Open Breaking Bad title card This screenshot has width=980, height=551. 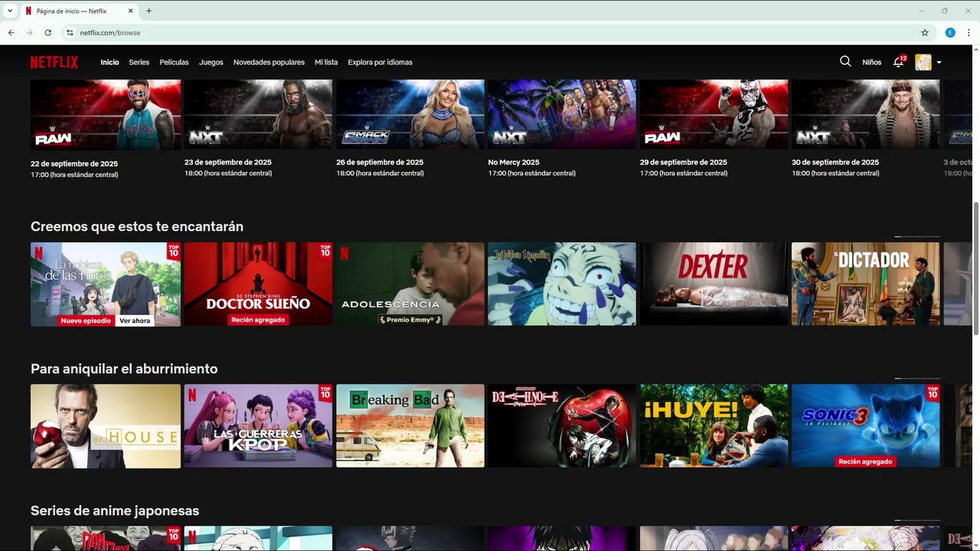410,425
